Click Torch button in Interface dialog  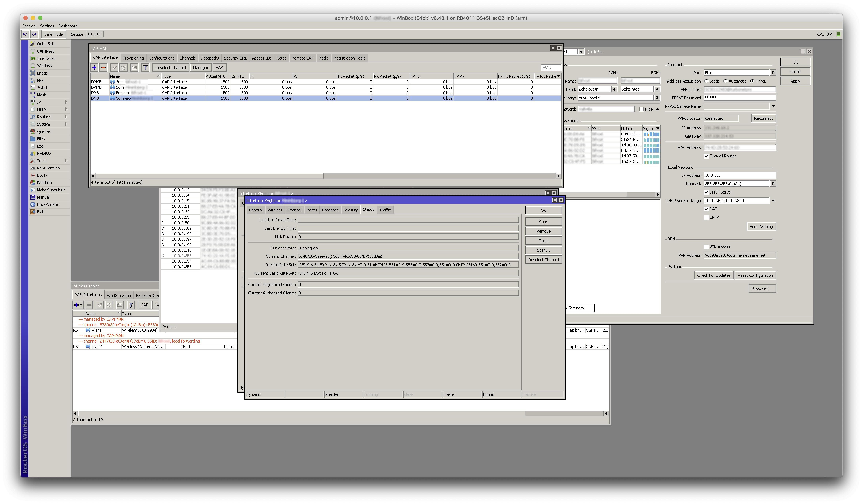coord(543,241)
